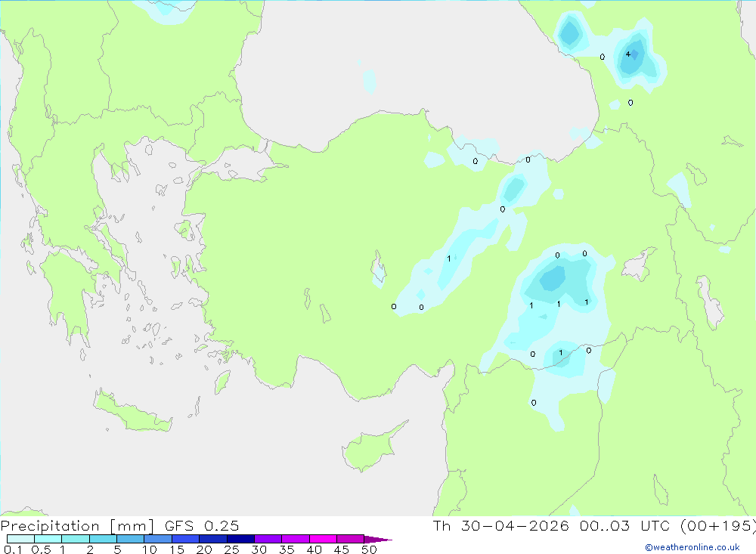Click the 45–50 mm legend swatch
The height and width of the screenshot is (554, 756).
(x=351, y=539)
